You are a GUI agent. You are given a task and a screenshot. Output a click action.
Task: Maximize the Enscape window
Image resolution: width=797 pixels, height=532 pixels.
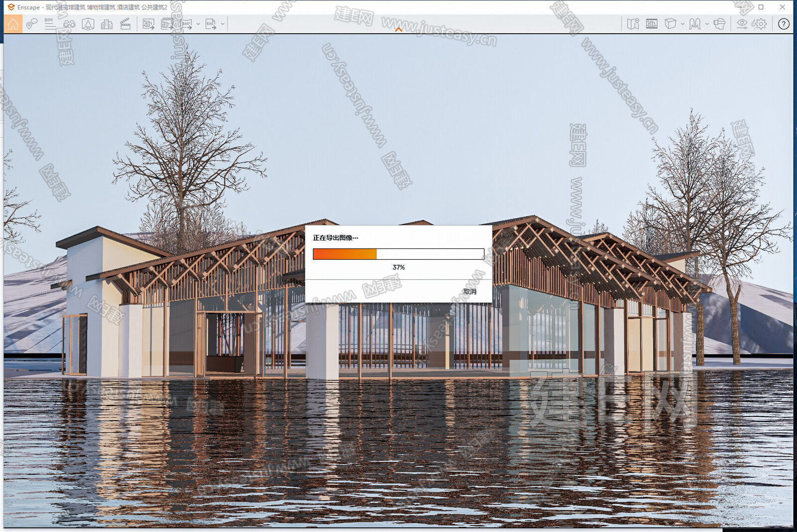pos(761,7)
